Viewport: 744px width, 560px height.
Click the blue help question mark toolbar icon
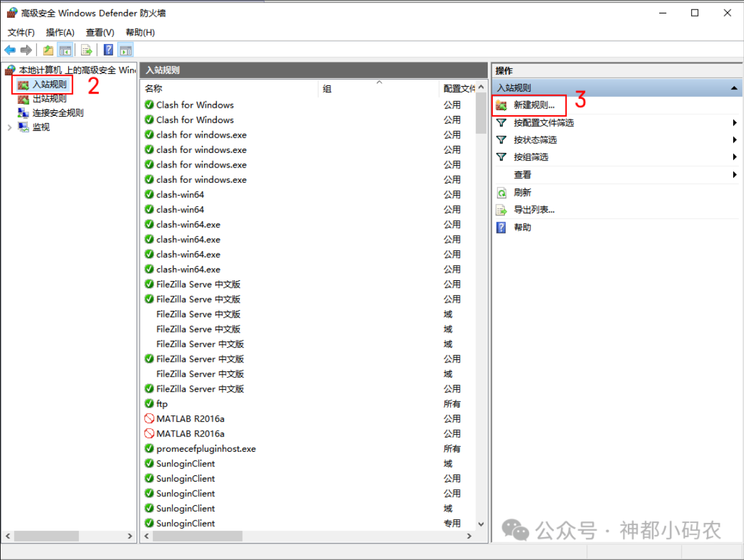108,50
